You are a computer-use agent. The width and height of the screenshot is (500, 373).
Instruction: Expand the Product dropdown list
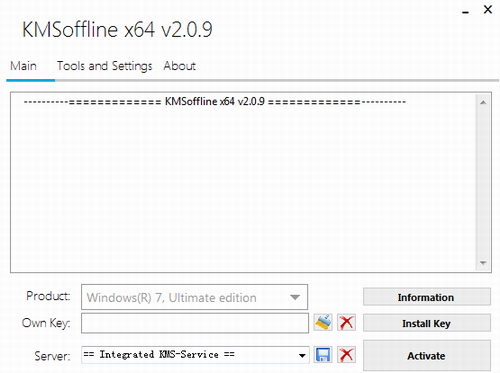[x=295, y=297]
